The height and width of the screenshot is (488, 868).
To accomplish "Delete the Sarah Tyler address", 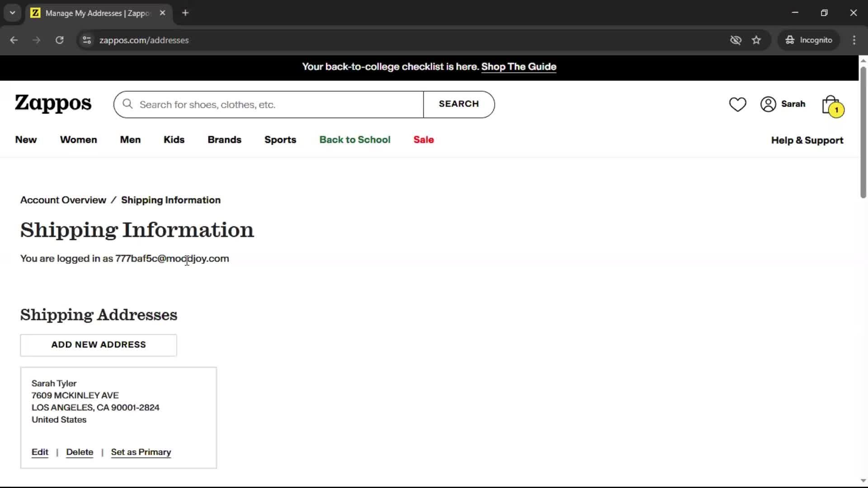I will (x=80, y=452).
